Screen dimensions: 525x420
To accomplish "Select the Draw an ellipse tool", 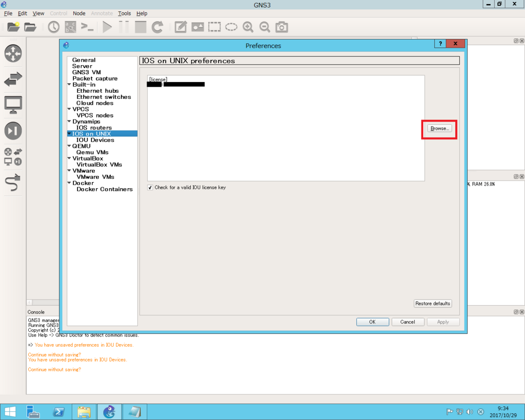I will (x=231, y=27).
